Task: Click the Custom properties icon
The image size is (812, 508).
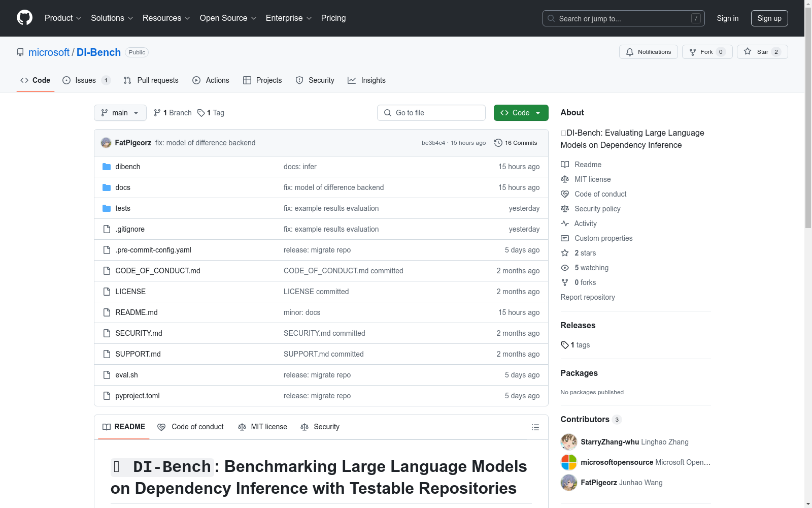Action: click(x=565, y=238)
